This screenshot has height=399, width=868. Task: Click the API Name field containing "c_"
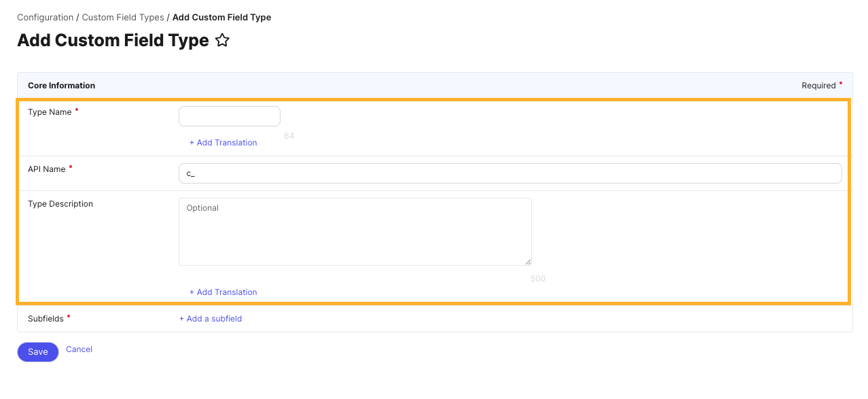tap(509, 173)
